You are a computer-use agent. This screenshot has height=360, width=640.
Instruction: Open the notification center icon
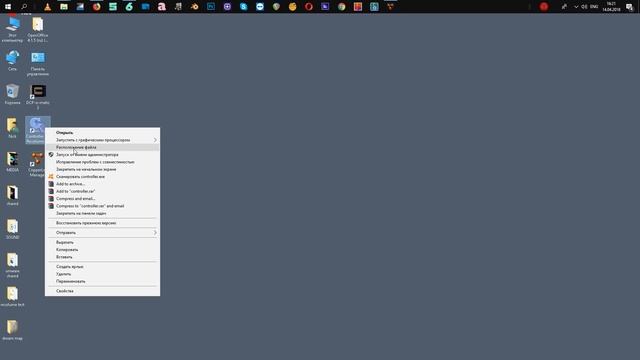(630, 7)
